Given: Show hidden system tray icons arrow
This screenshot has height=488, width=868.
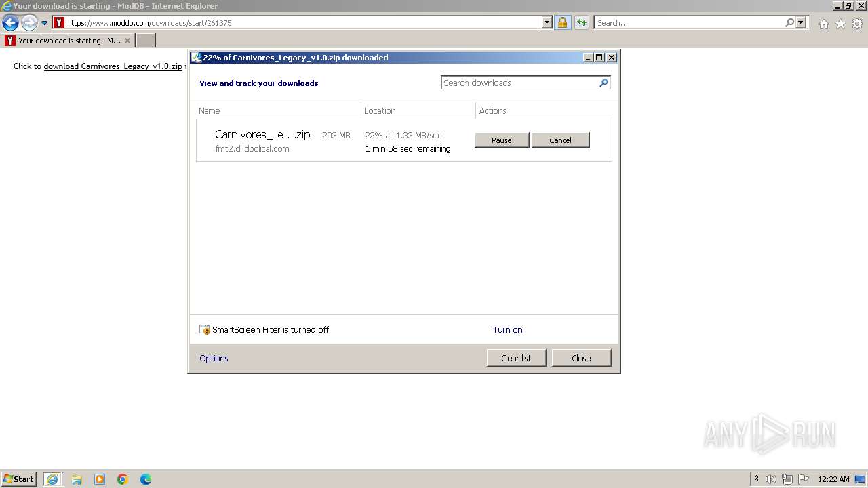Looking at the screenshot, I should coord(757,479).
